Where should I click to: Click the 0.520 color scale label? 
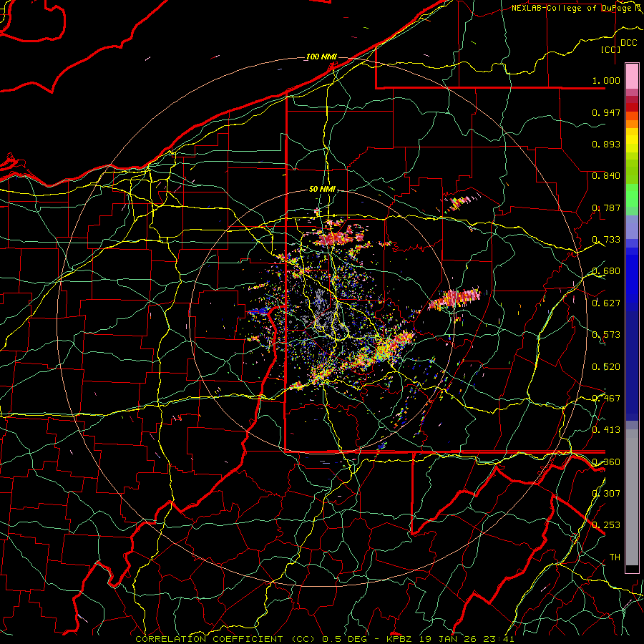(606, 367)
